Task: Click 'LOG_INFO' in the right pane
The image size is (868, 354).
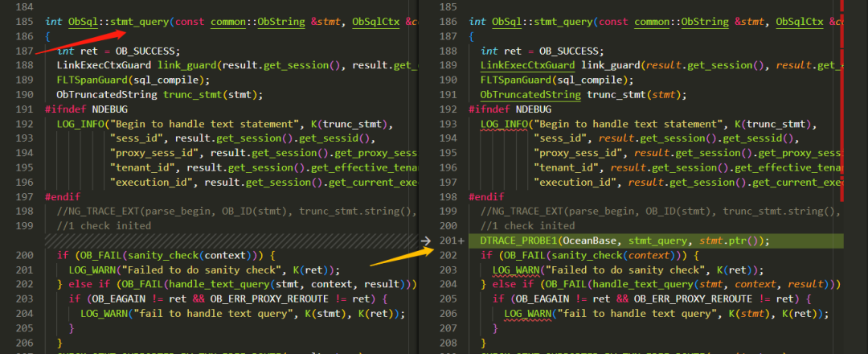Action: 504,124
